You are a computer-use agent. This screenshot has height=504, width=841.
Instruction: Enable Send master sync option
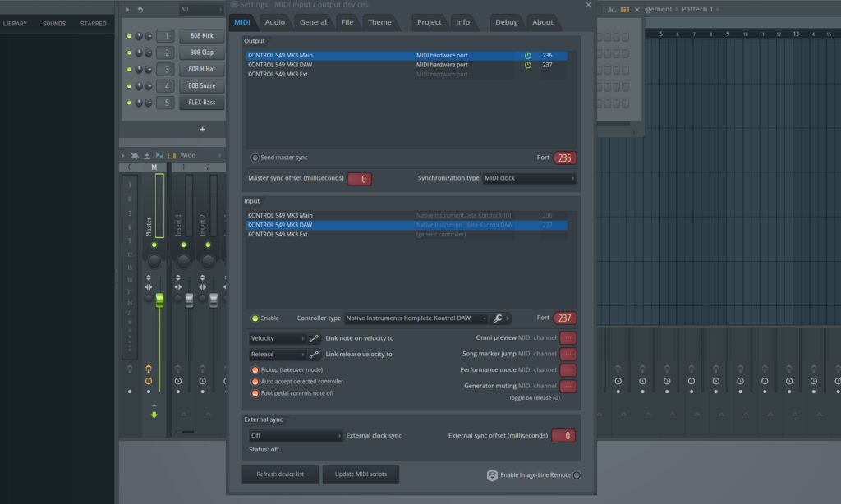pyautogui.click(x=255, y=158)
